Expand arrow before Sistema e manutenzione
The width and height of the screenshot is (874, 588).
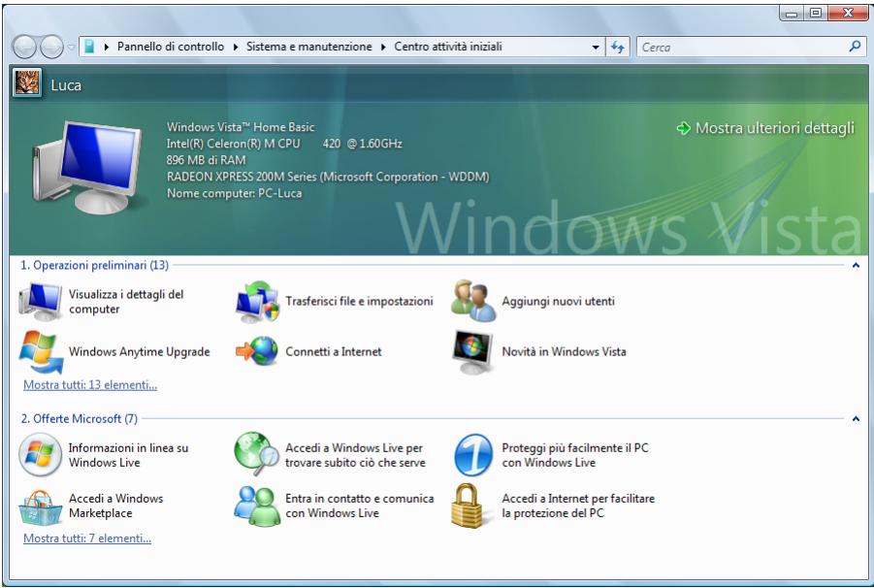point(235,47)
